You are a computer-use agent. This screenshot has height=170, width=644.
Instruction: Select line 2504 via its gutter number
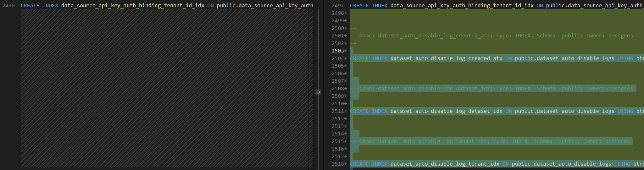[x=338, y=58]
